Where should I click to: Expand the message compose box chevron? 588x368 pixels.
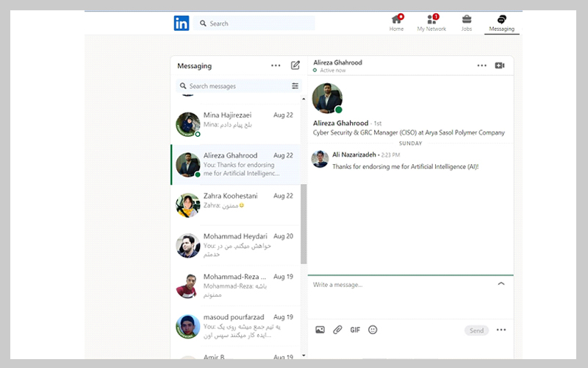[x=501, y=284]
